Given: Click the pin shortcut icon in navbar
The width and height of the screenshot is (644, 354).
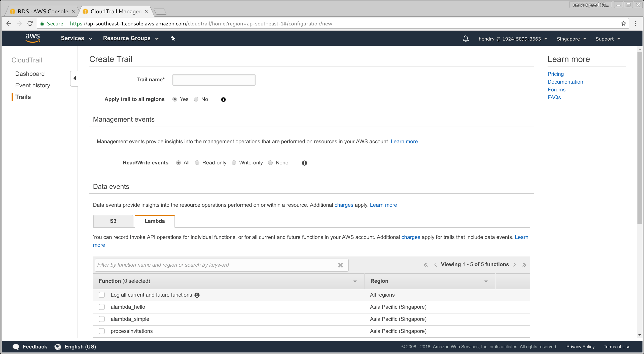Looking at the screenshot, I should tap(173, 38).
